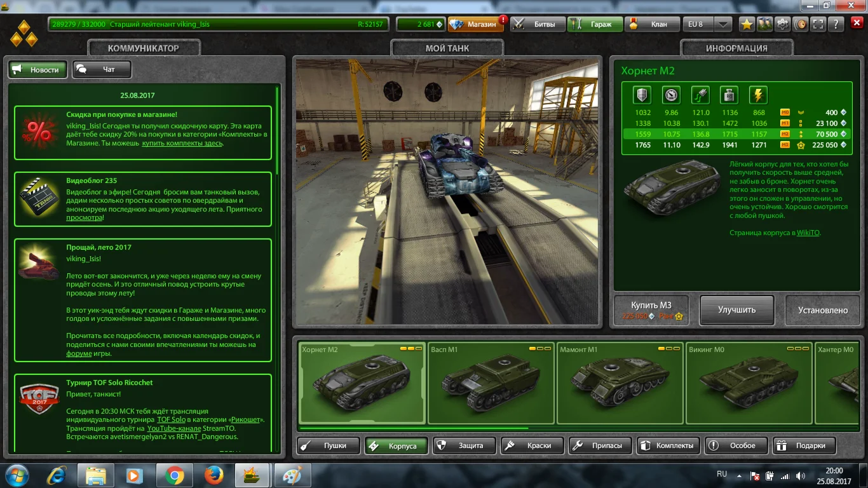This screenshot has width=868, height=488.
Task: Open the Корпуса hulls category
Action: coord(395,445)
